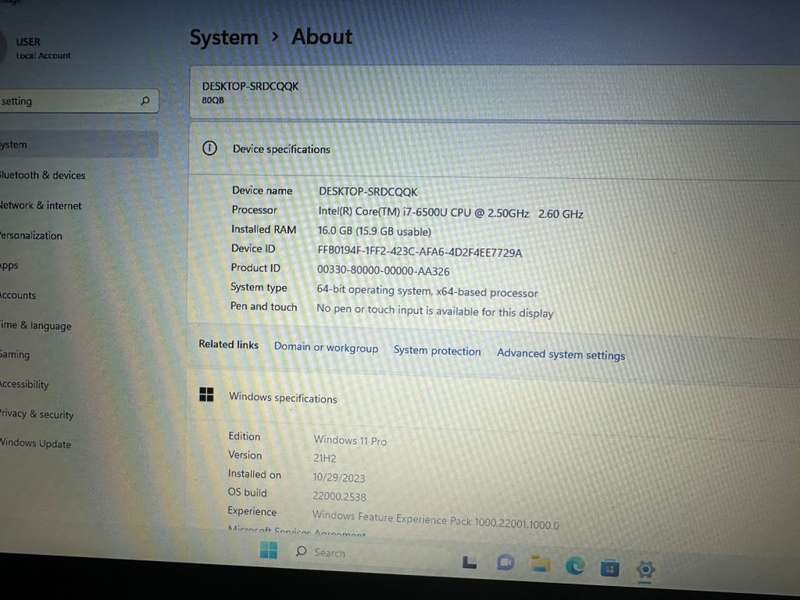Open Gaming settings in sidebar

tap(15, 354)
